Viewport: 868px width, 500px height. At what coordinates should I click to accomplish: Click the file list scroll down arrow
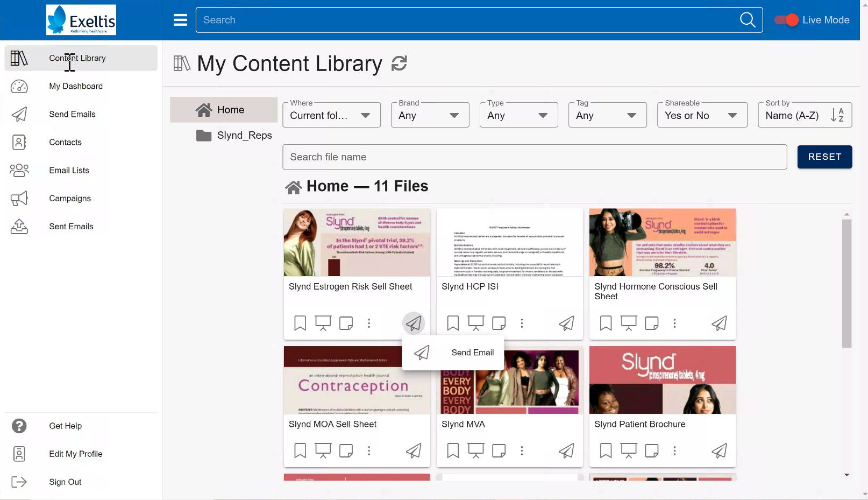tap(847, 475)
